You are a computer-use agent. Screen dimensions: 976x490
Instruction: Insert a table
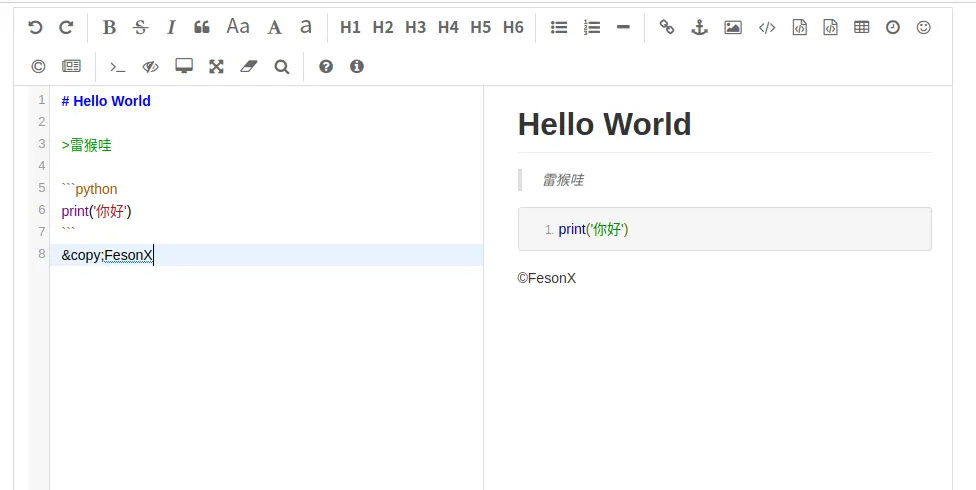click(861, 27)
